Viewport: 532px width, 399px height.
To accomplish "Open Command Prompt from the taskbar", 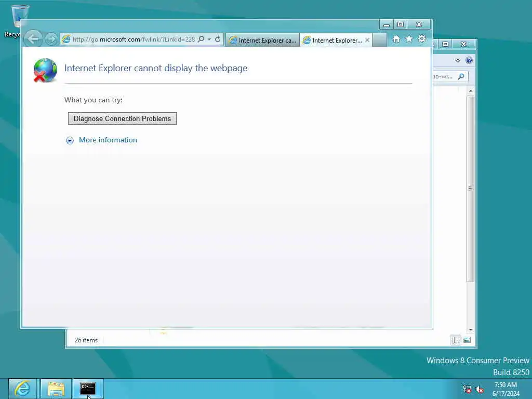I will click(88, 389).
